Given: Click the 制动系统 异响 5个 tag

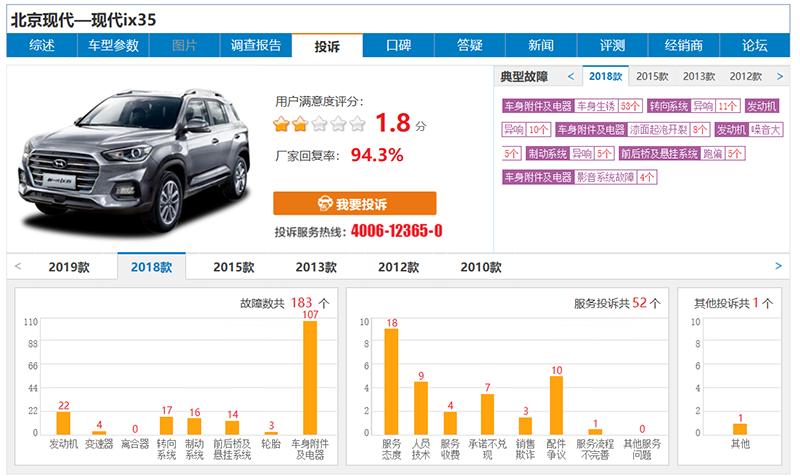Looking at the screenshot, I should coord(570,154).
